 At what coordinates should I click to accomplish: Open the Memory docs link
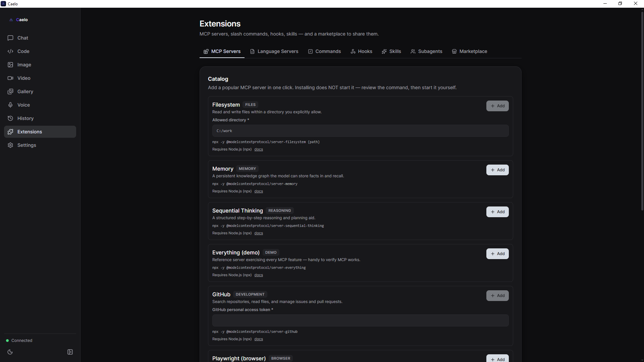point(259,191)
